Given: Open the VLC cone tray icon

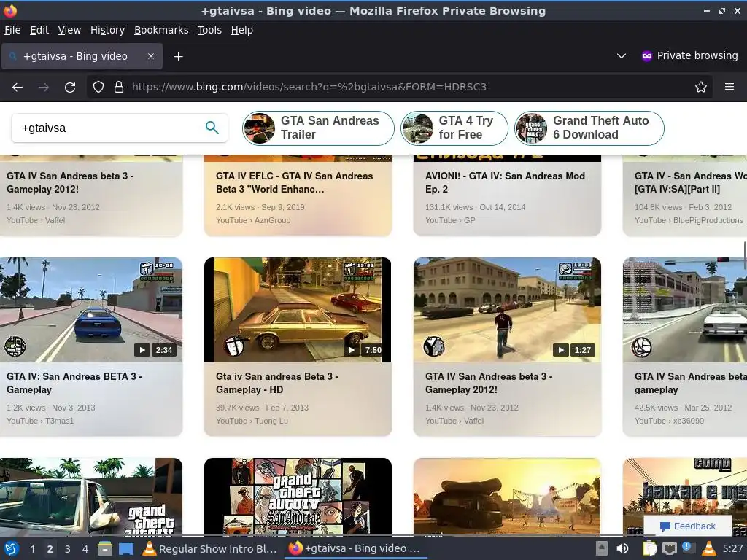Looking at the screenshot, I should pos(709,548).
